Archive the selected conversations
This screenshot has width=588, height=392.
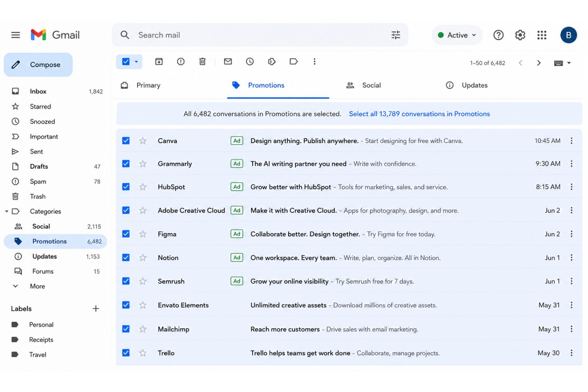tap(159, 62)
